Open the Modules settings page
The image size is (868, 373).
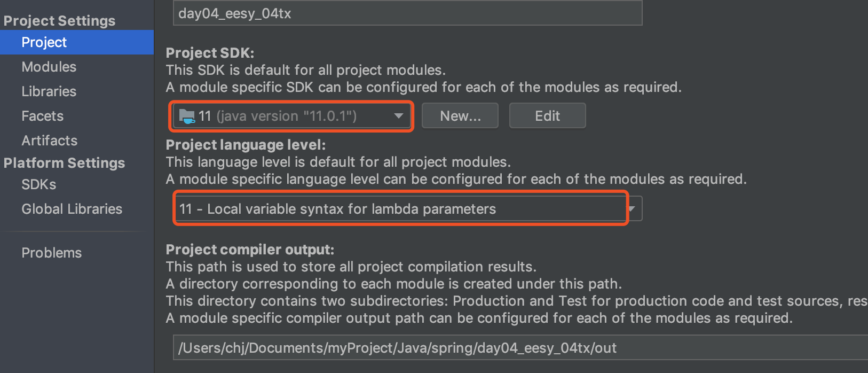(49, 67)
